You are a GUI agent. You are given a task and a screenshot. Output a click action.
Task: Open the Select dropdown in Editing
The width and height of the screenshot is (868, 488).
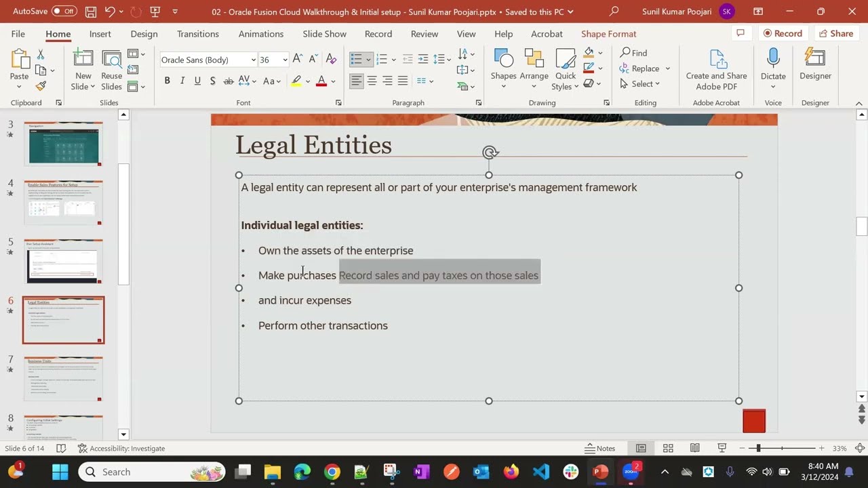[639, 84]
